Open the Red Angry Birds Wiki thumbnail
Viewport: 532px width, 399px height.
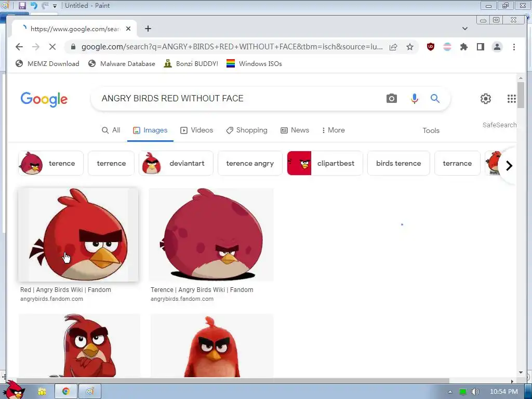[78, 235]
